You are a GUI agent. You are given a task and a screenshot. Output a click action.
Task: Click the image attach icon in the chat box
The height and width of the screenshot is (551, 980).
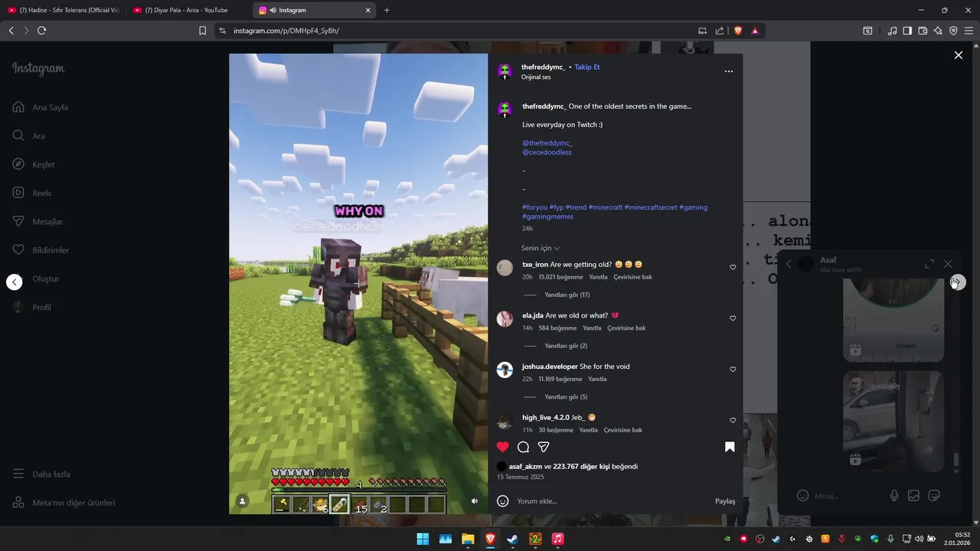pos(913,495)
